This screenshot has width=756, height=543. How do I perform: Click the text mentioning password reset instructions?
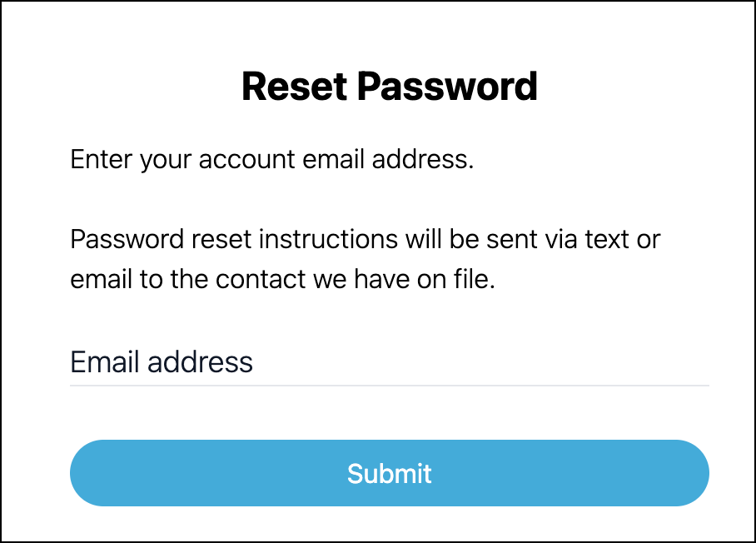364,239
